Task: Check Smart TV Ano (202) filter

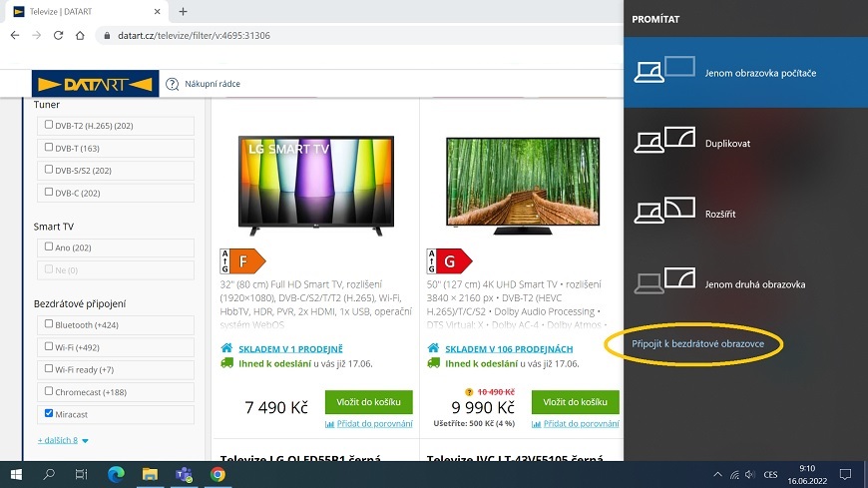Action: point(49,246)
